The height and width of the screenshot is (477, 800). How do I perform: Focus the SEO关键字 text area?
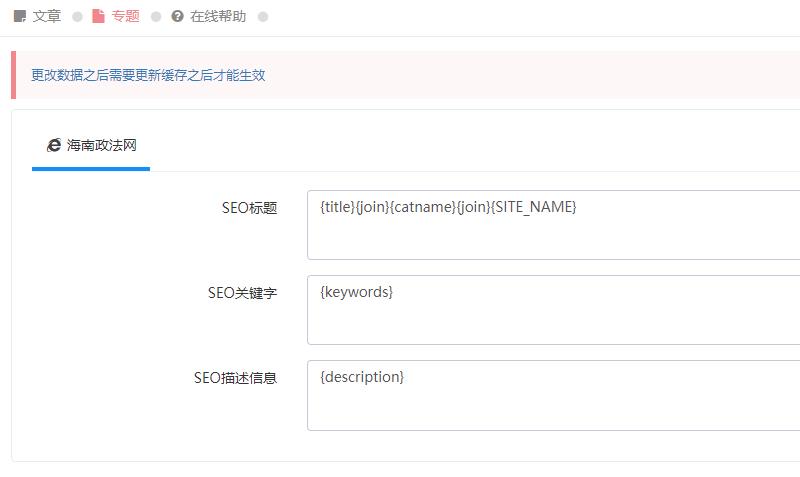tap(554, 310)
